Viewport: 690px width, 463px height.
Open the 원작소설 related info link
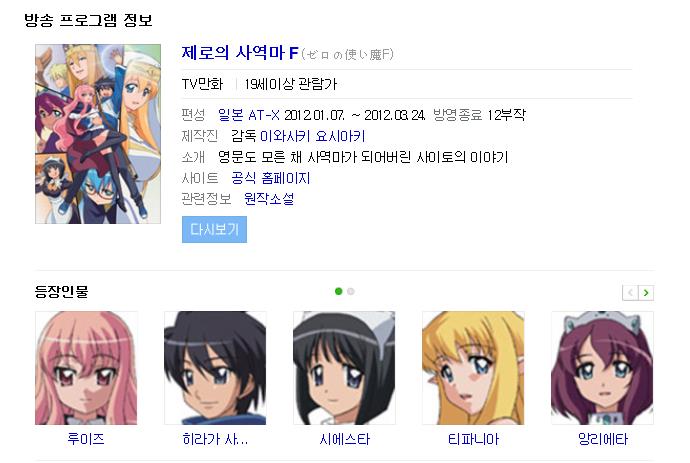point(269,199)
